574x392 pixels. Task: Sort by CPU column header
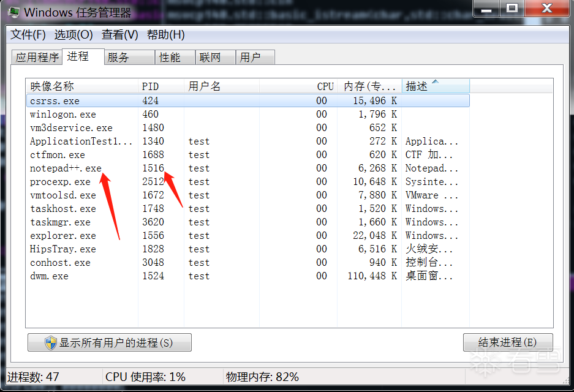tap(298, 86)
